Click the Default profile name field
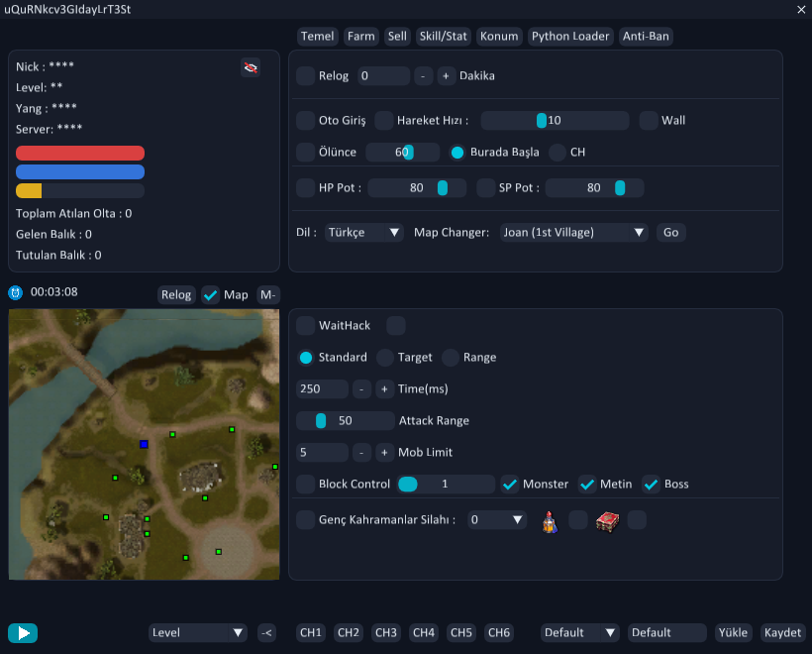The height and width of the screenshot is (654, 812). coord(667,633)
